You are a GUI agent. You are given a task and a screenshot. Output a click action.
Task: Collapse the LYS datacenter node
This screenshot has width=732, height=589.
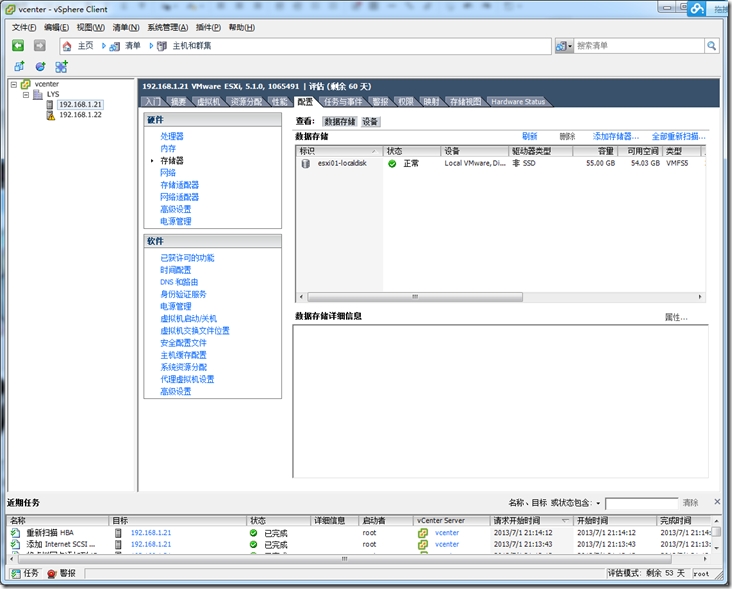point(26,95)
